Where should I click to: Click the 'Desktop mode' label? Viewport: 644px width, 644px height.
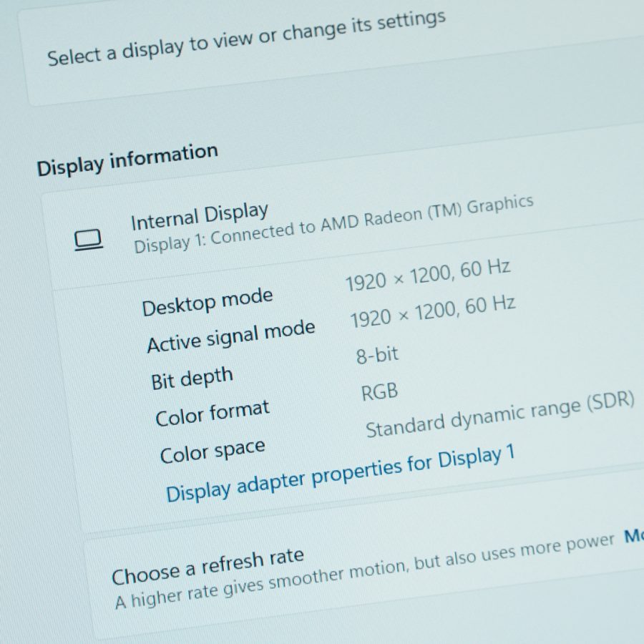[208, 302]
